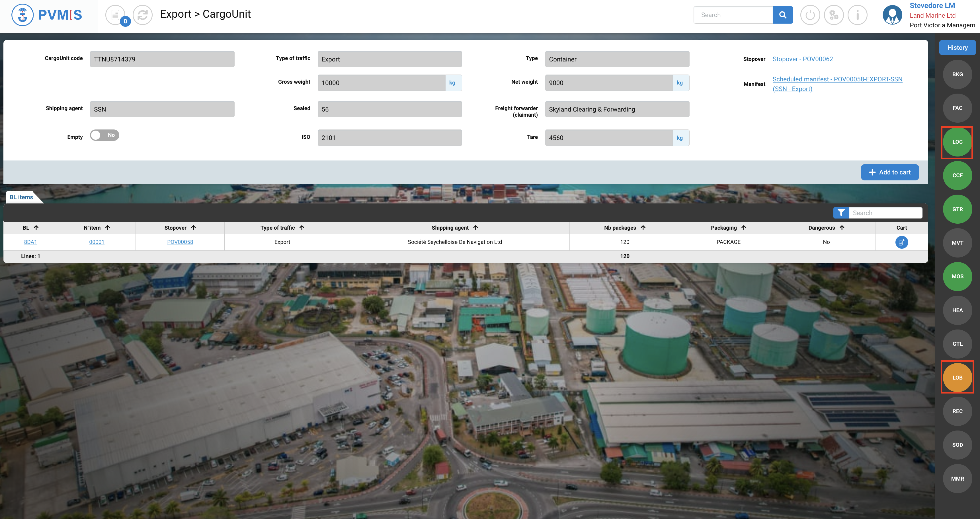Viewport: 980px width, 519px height.
Task: Focus the BL items search field
Action: (885, 213)
